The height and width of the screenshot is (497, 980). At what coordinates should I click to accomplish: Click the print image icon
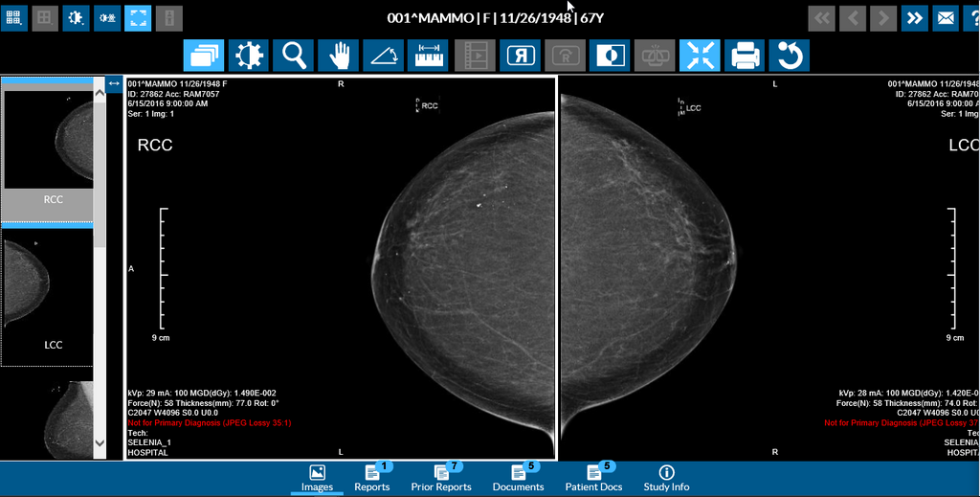click(x=745, y=56)
